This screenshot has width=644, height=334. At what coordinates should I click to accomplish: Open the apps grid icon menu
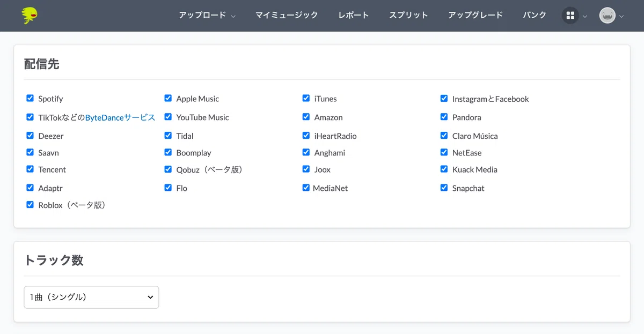click(x=570, y=16)
